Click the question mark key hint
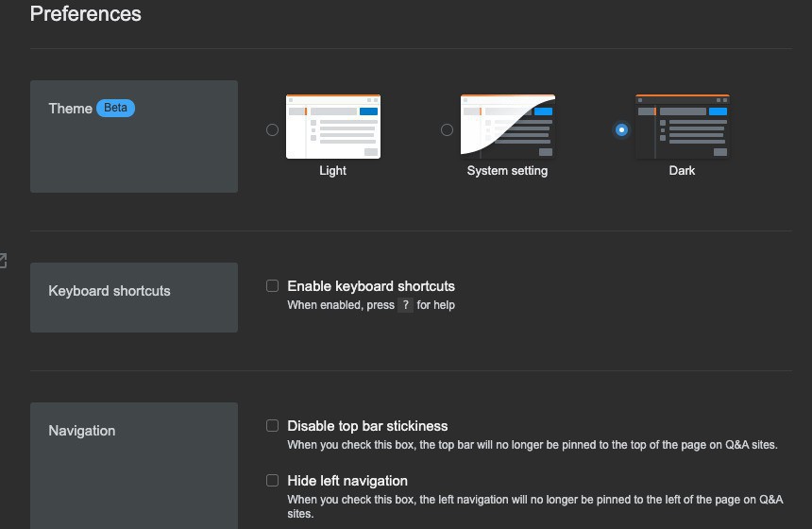The image size is (812, 529). pyautogui.click(x=405, y=305)
